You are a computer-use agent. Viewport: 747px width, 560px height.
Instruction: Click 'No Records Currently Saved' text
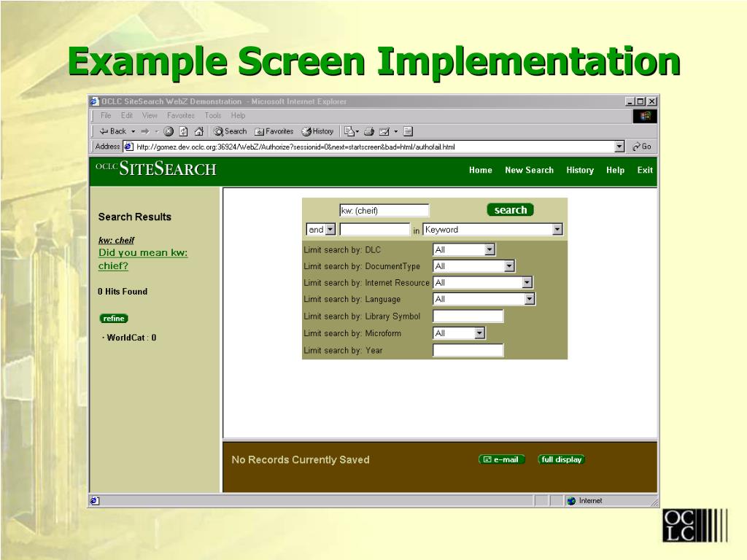301,459
